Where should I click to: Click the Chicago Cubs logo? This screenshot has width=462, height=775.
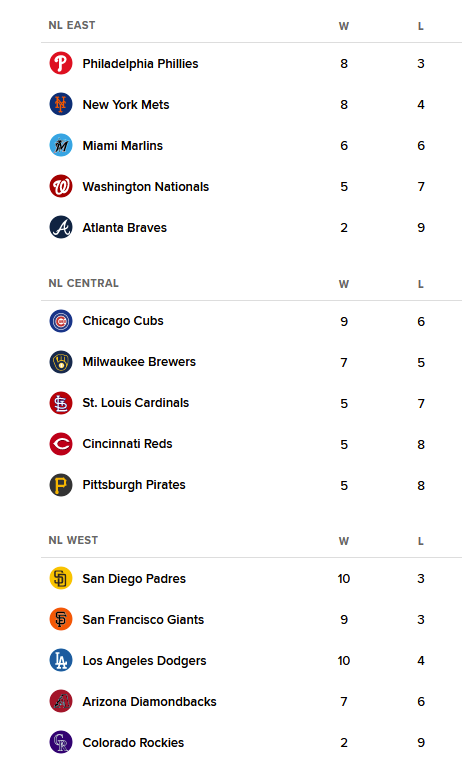[61, 321]
